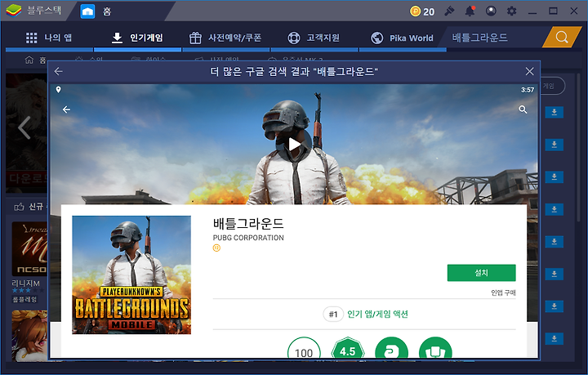The width and height of the screenshot is (588, 375).
Task: Click 홈 sub-navigation item behind dialog
Action: [35, 60]
